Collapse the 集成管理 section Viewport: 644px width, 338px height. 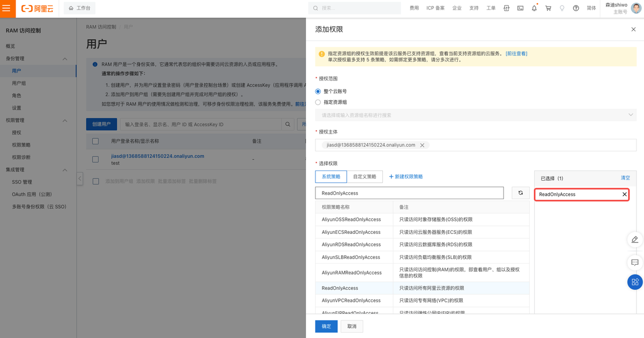click(64, 170)
